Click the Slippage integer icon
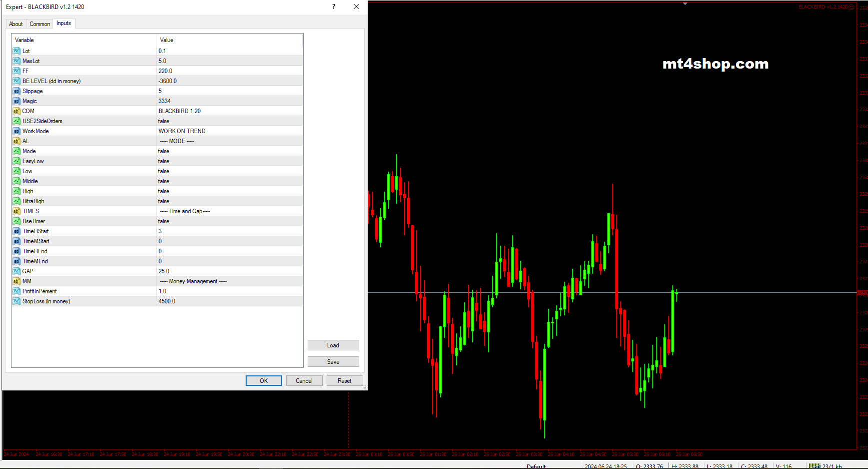 point(17,91)
